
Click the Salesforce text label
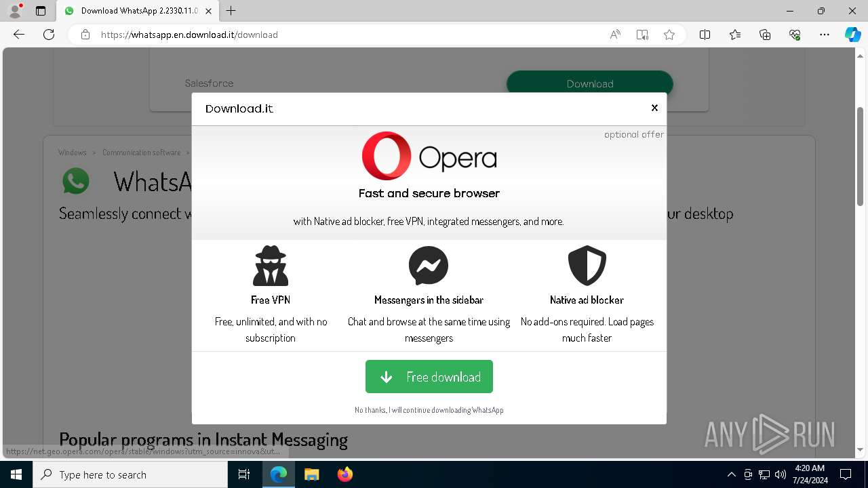[x=209, y=83]
